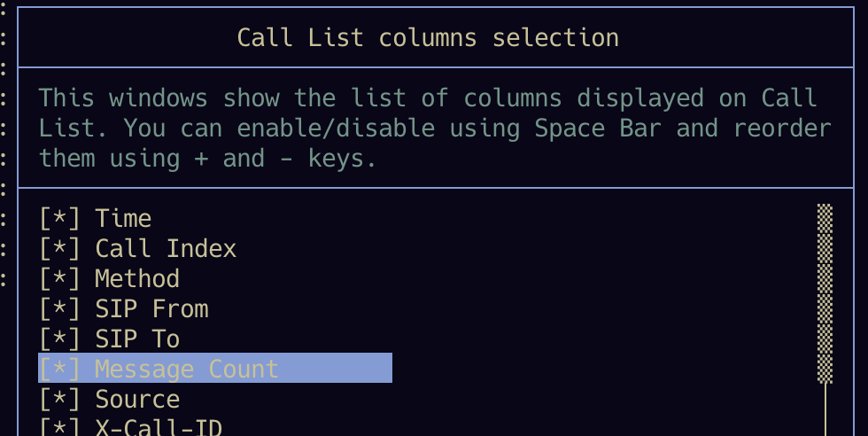Click scrollbar track below the thumb
Screen dimensions: 868x436
point(825,409)
